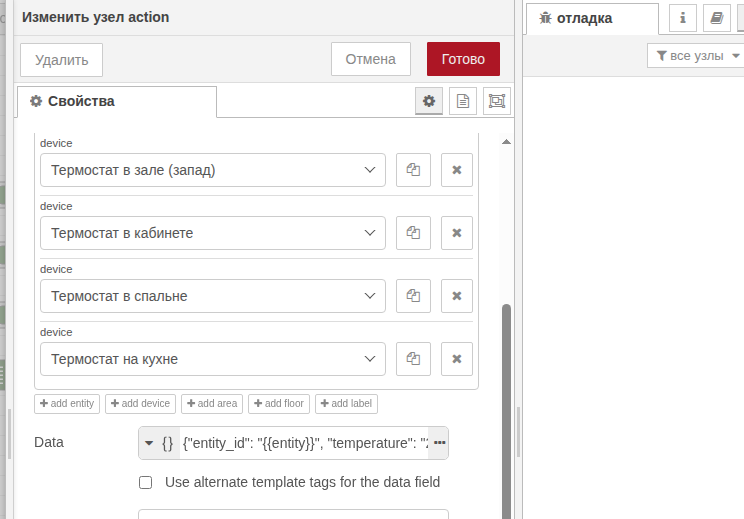Open node appearance icon
Viewport: 744px width, 519px height.
[496, 101]
